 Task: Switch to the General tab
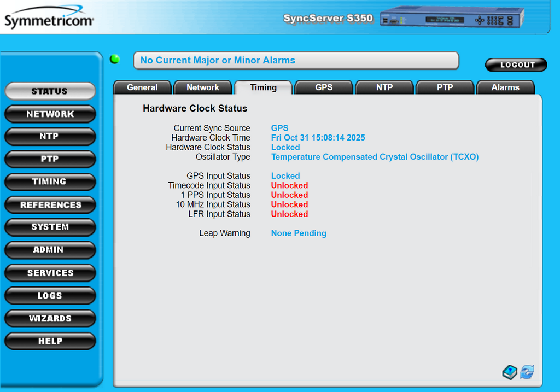coord(142,87)
